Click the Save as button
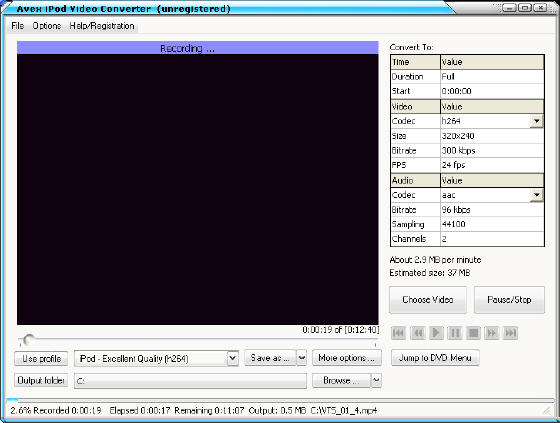This screenshot has width=560, height=423. pyautogui.click(x=270, y=358)
